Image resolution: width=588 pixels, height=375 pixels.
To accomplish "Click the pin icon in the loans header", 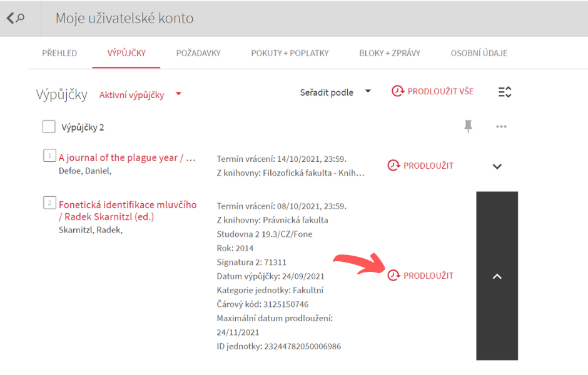I will [x=468, y=126].
